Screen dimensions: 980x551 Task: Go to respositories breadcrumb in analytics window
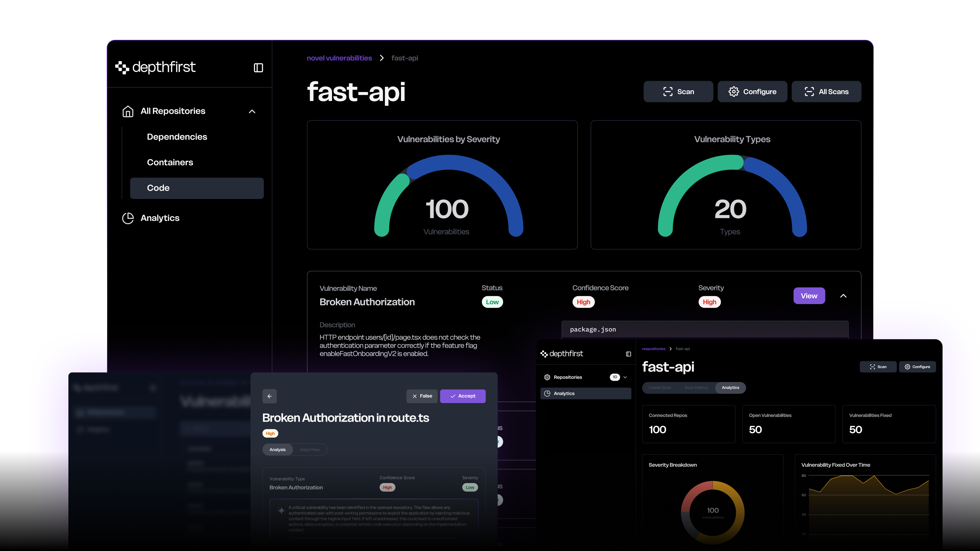coord(654,349)
